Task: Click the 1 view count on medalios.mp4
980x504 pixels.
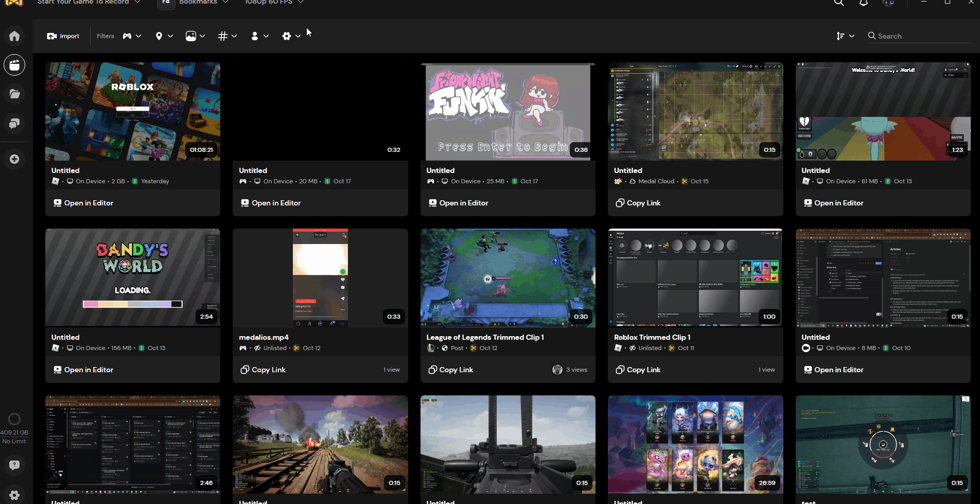Action: 392,370
